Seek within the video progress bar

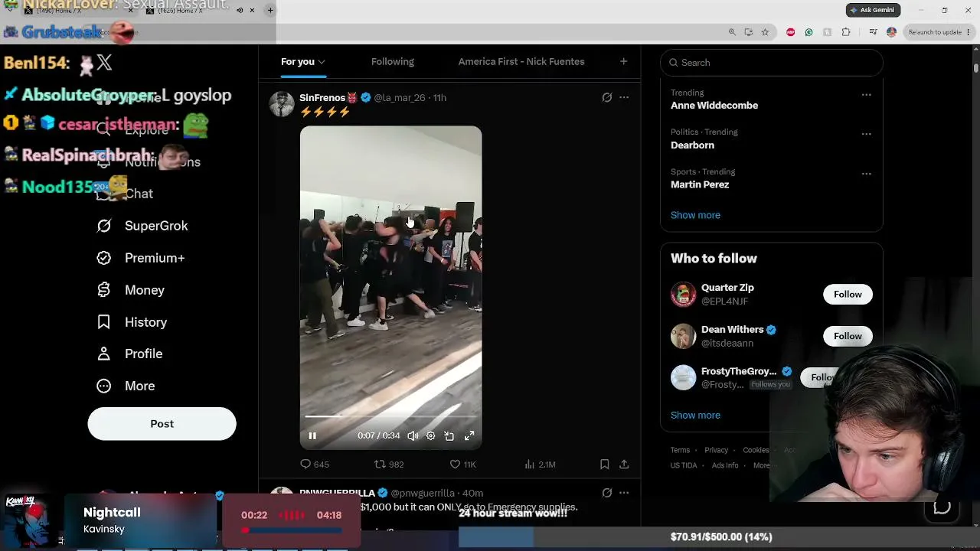pyautogui.click(x=390, y=416)
